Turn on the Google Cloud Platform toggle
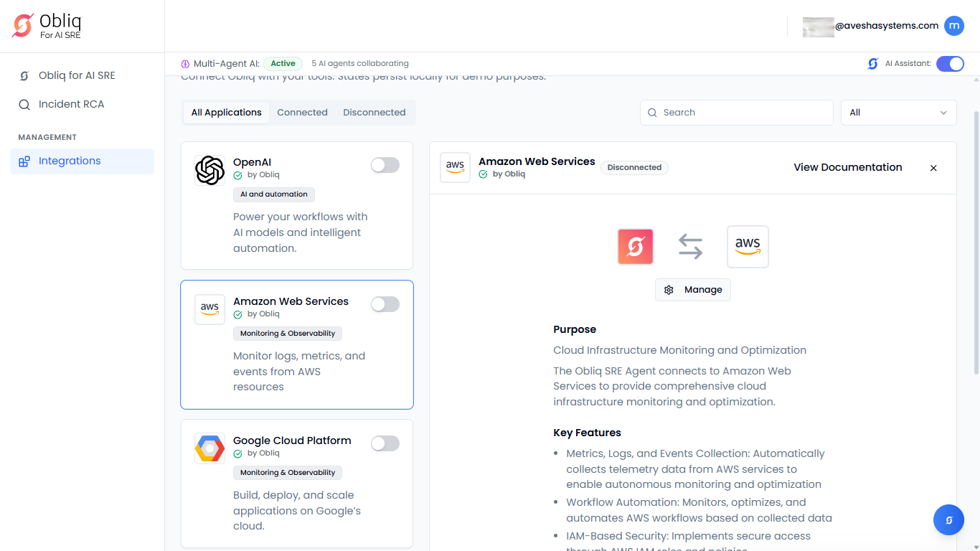The image size is (980, 551). (x=385, y=444)
